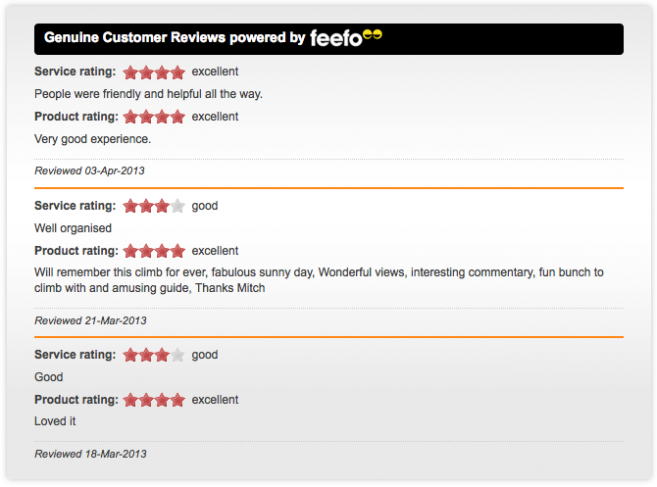Click the yellow feefo eyes icon
The image size is (657, 487).
tap(372, 34)
